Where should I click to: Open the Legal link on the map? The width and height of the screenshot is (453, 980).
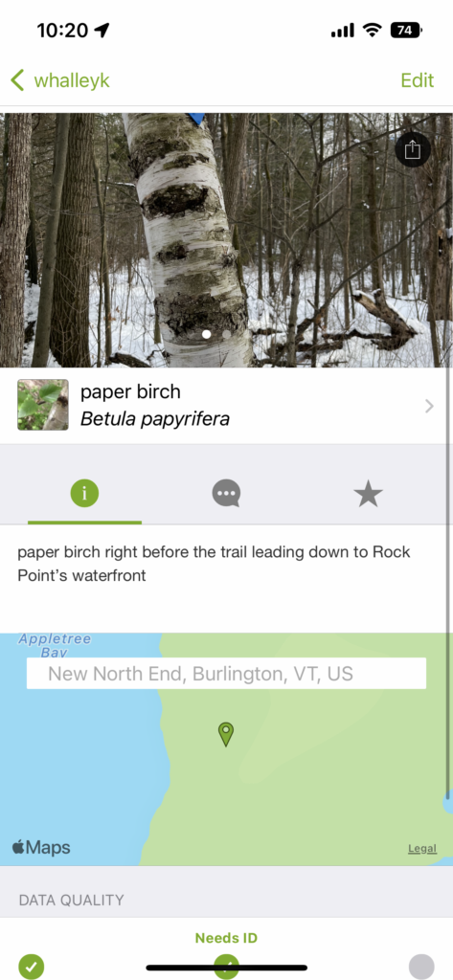tap(422, 848)
